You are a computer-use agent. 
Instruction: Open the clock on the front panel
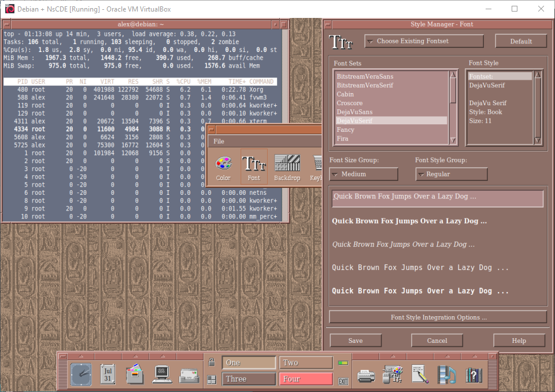click(x=81, y=374)
